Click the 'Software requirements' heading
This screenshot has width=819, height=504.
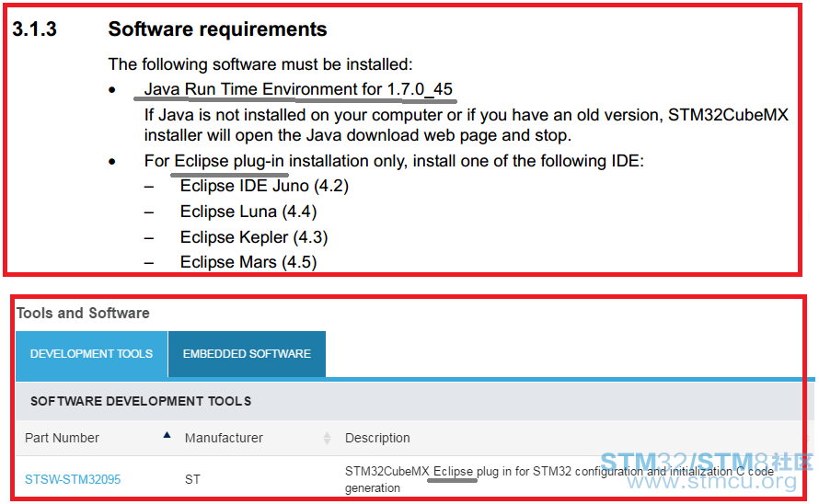click(x=217, y=29)
